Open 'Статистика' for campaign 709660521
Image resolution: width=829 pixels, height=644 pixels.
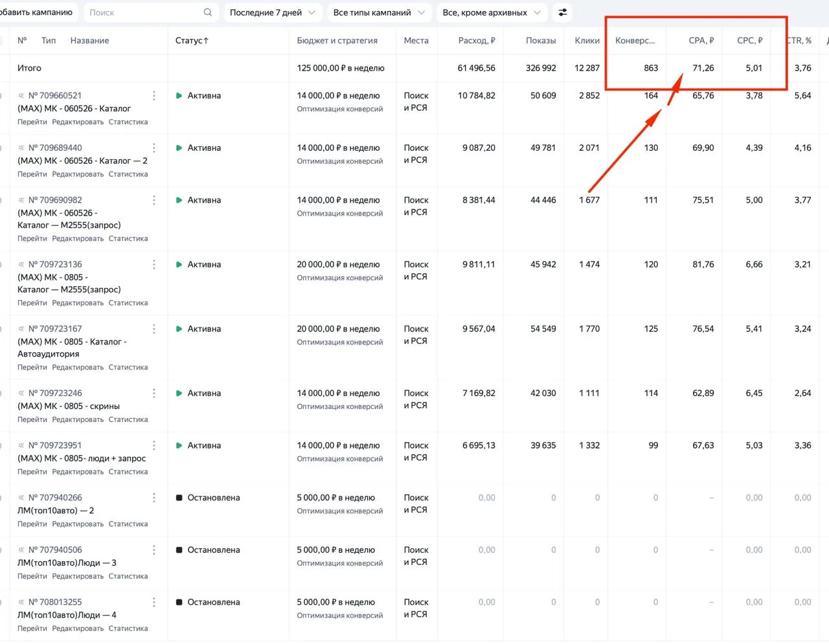[x=128, y=122]
